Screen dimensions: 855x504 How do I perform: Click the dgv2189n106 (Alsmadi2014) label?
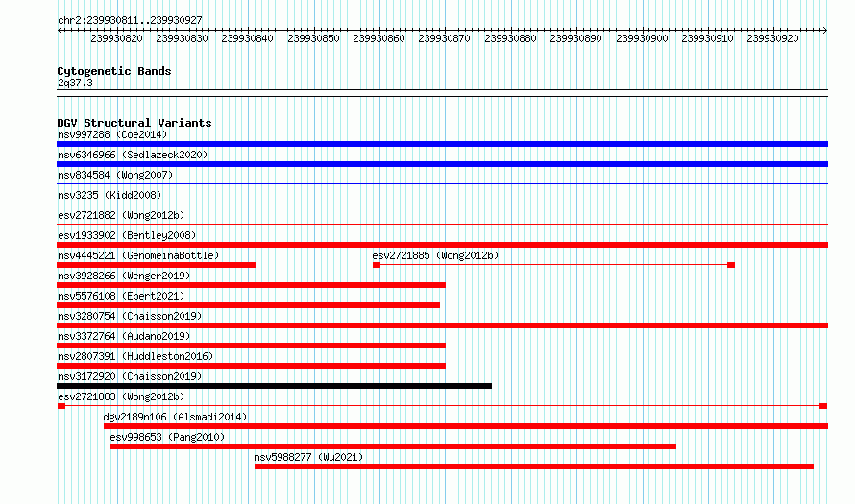[x=175, y=417]
